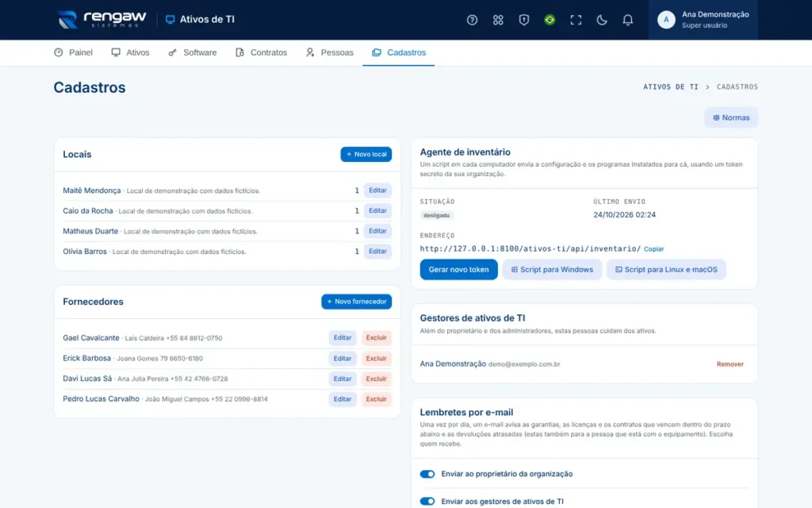
Task: Open the apps grid icon
Action: click(x=498, y=20)
